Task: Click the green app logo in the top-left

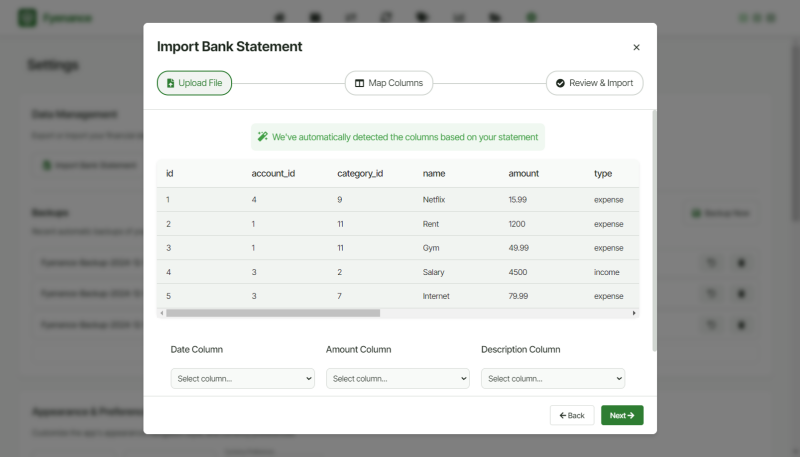Action: [27, 17]
